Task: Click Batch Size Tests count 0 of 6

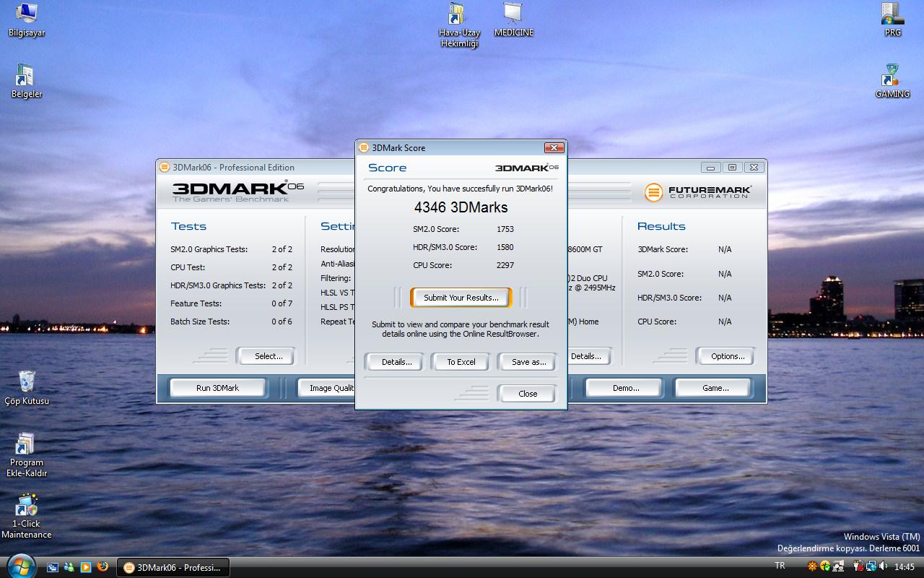Action: [x=282, y=322]
